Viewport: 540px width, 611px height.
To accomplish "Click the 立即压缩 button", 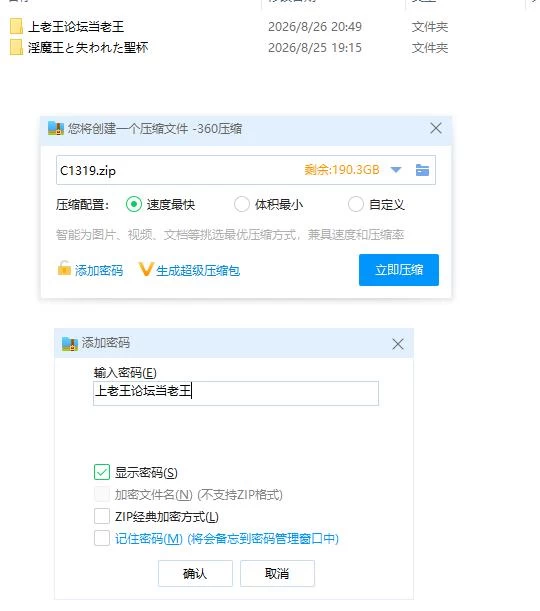I will tap(399, 270).
